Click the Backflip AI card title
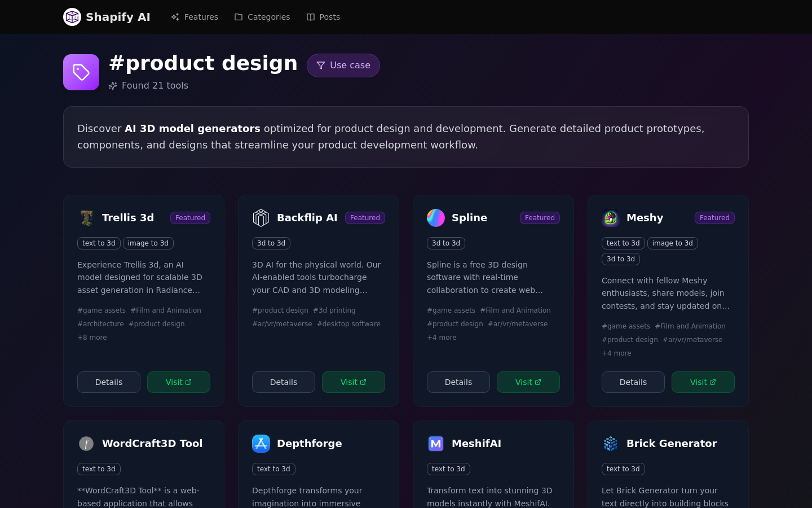The image size is (812, 508). [x=307, y=218]
